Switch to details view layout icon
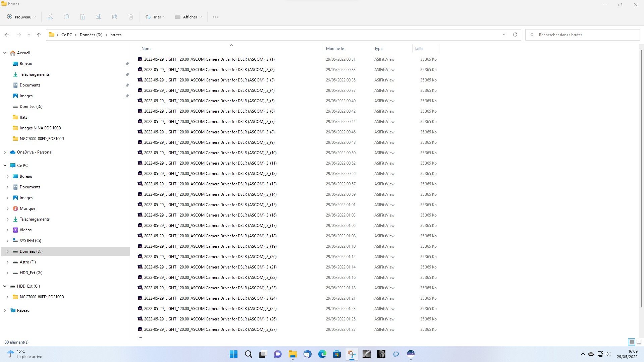Viewport: 644px width, 362px height. point(632,342)
